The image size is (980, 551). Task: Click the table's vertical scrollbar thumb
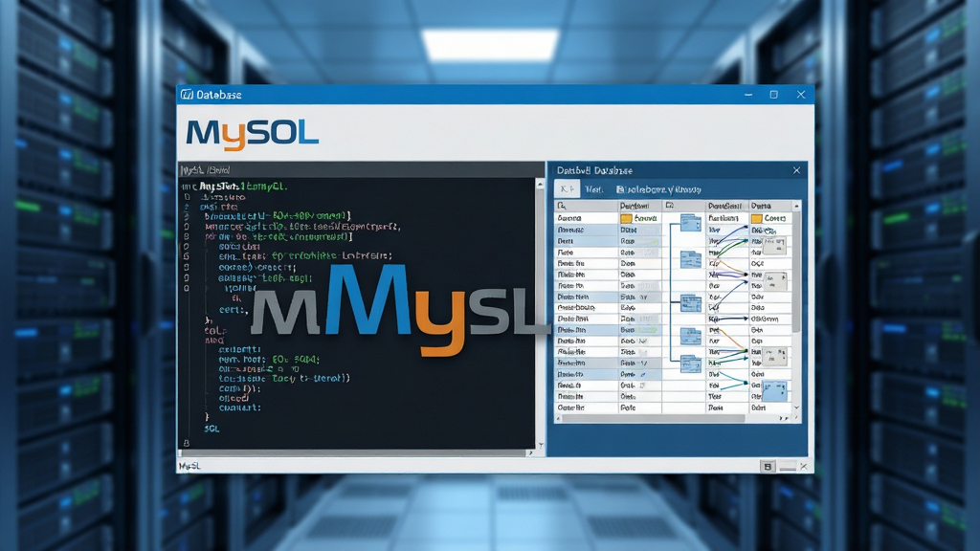796,273
